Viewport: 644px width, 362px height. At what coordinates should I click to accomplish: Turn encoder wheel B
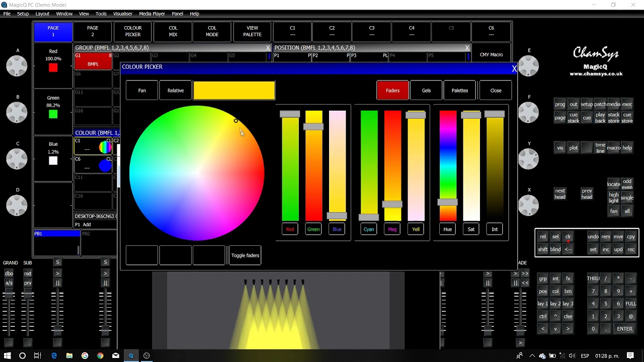pos(17,112)
